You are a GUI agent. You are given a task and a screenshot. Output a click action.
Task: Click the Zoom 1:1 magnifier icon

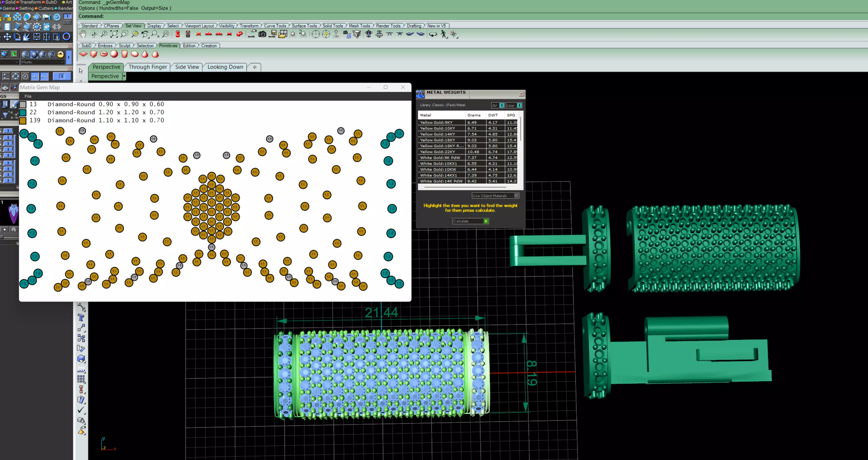pyautogui.click(x=166, y=34)
